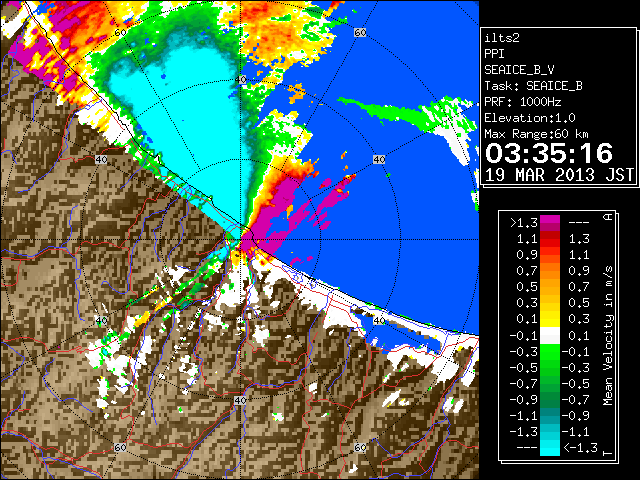Viewport: 640px width, 480px height.
Task: Click the '19 MAR 2013 JST' date
Action: pyautogui.click(x=559, y=175)
